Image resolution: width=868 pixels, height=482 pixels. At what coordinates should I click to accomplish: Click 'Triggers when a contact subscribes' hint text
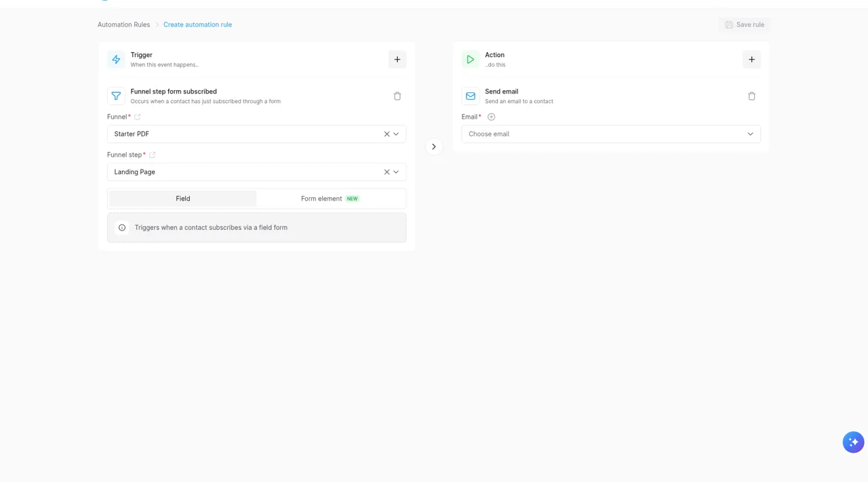coord(211,228)
